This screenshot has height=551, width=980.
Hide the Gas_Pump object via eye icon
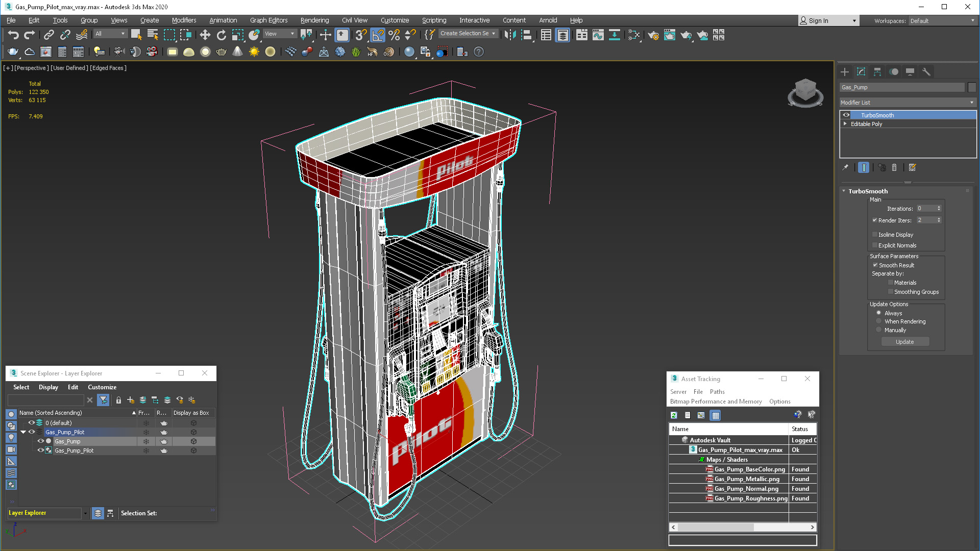click(40, 441)
